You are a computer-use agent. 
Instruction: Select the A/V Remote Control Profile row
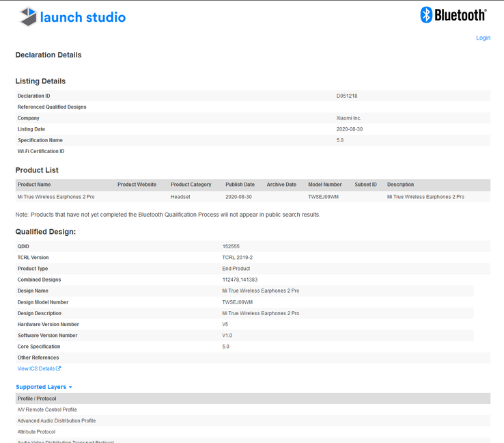47,410
